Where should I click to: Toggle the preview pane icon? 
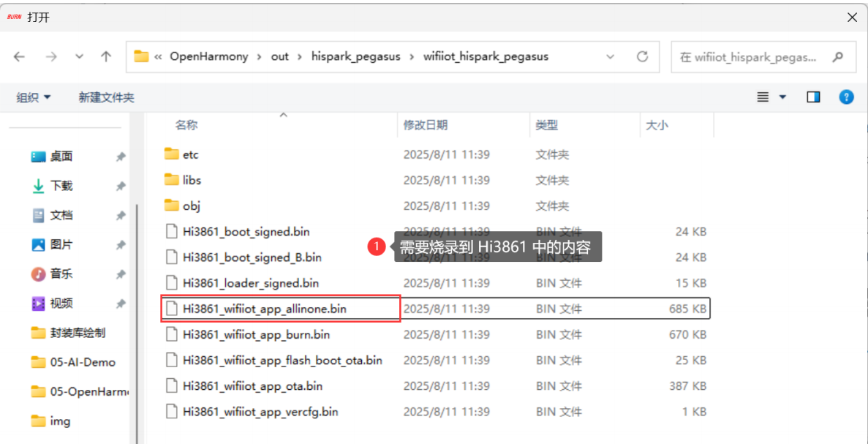click(813, 97)
